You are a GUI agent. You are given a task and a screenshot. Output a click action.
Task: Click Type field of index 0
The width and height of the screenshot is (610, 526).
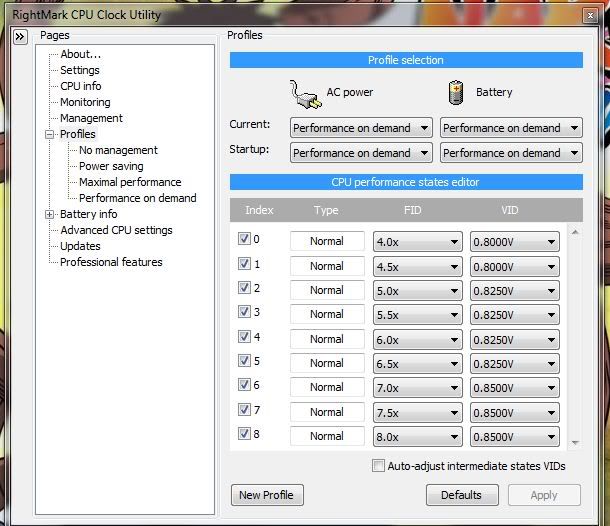(327, 241)
